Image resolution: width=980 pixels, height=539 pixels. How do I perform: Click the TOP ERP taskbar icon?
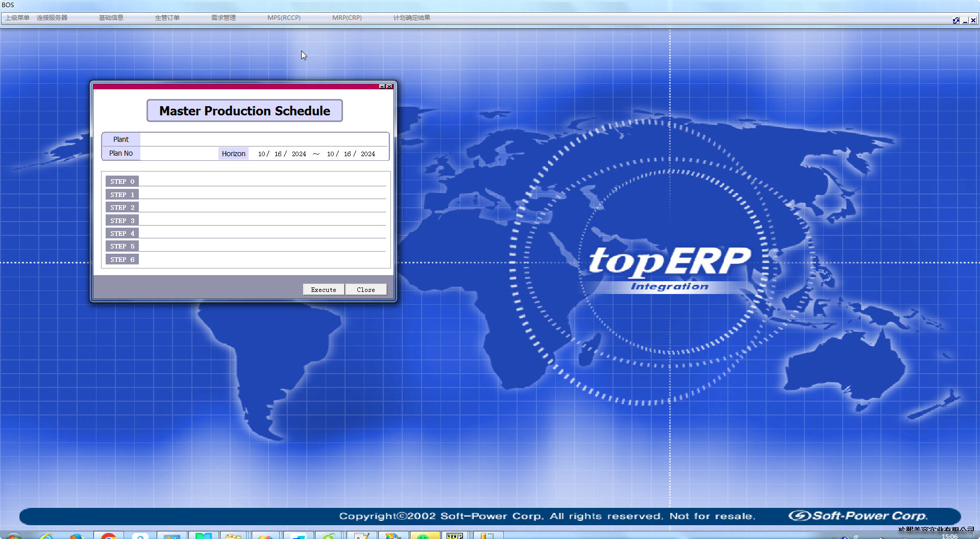click(455, 535)
